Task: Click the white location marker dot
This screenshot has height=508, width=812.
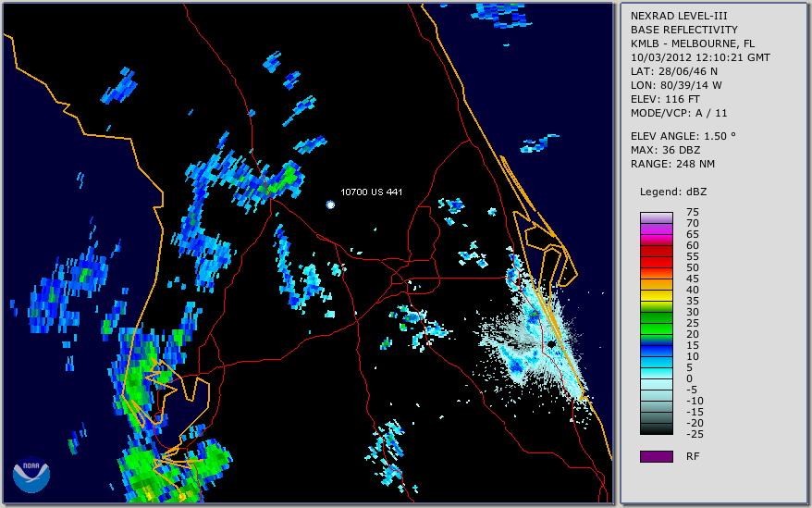Action: 330,204
